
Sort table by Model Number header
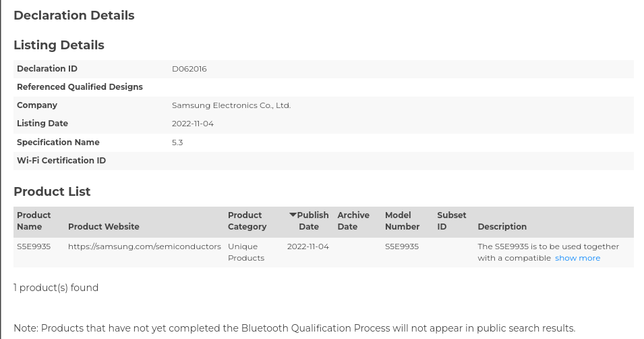402,221
